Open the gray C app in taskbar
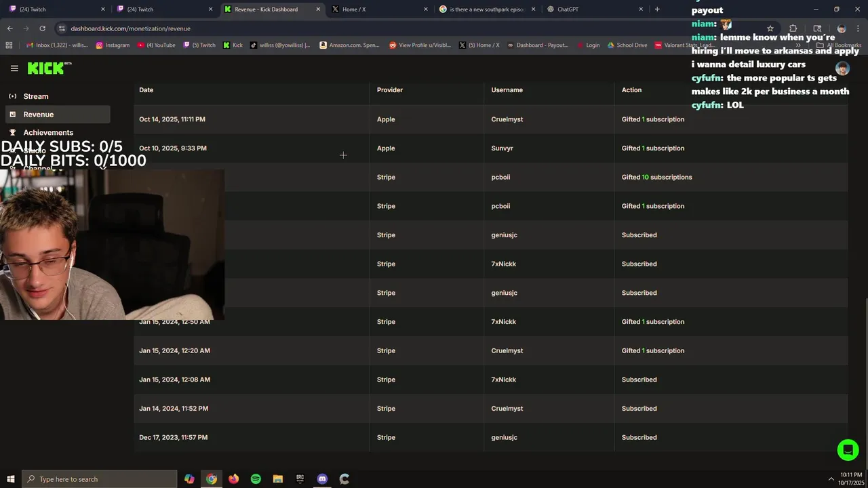Image resolution: width=868 pixels, height=488 pixels. 344,479
